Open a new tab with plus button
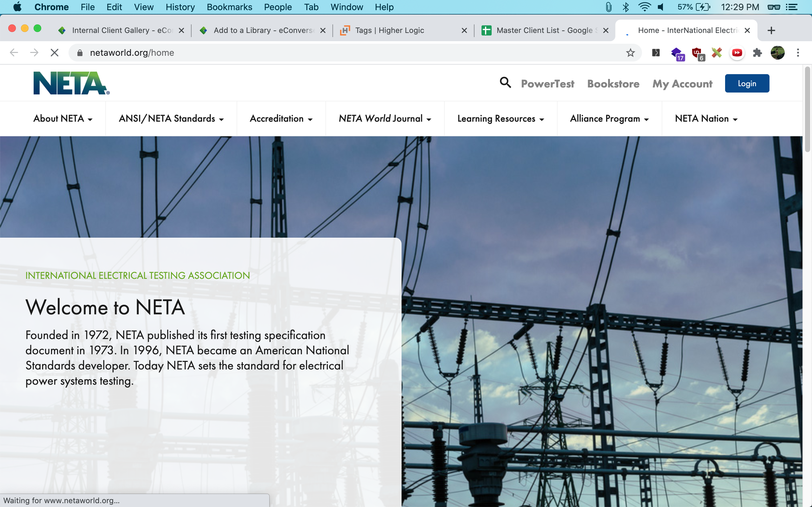 pyautogui.click(x=771, y=30)
